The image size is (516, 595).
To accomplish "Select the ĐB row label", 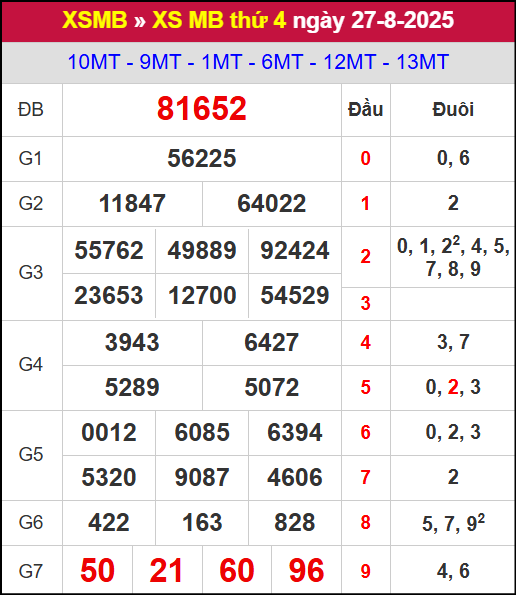I will point(31,110).
